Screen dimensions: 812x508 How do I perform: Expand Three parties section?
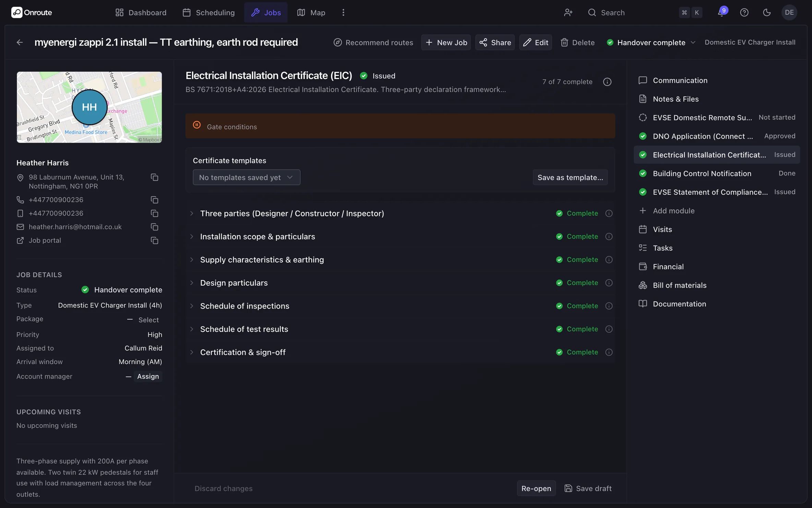(192, 213)
